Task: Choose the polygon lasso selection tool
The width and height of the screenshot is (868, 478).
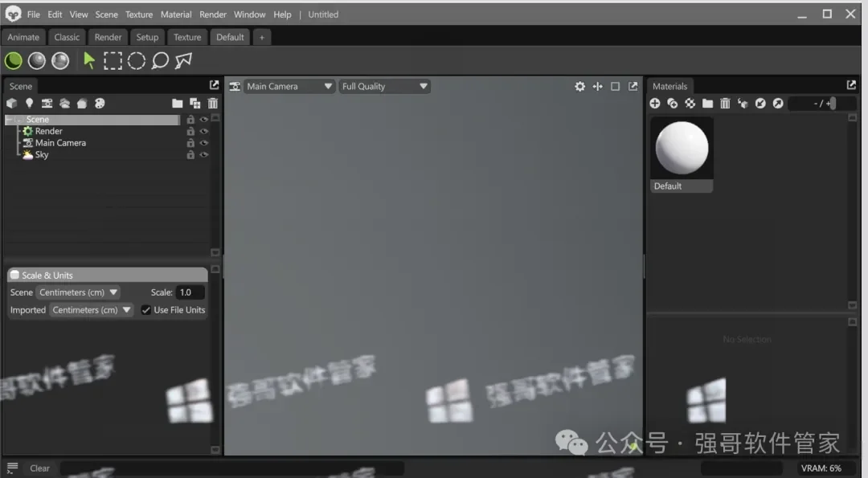Action: coord(183,61)
